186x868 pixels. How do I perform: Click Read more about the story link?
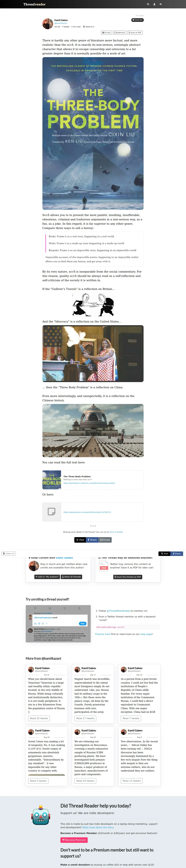(98, 827)
